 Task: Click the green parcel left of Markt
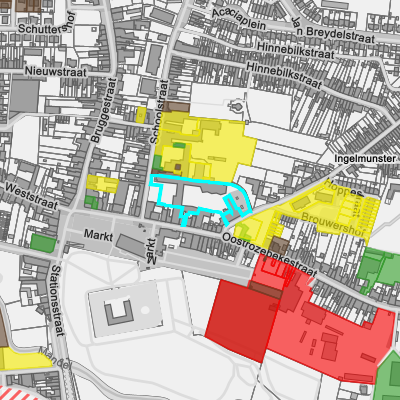(x=43, y=243)
